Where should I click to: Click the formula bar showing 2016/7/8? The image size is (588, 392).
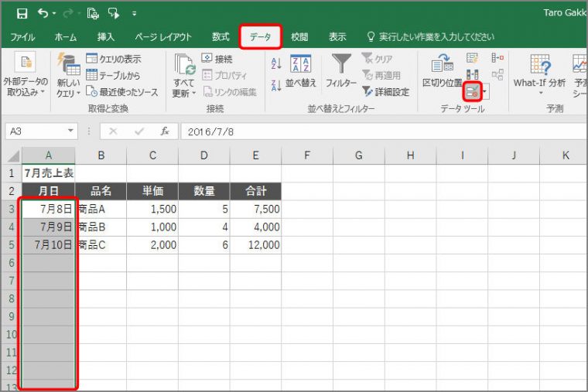coord(384,131)
